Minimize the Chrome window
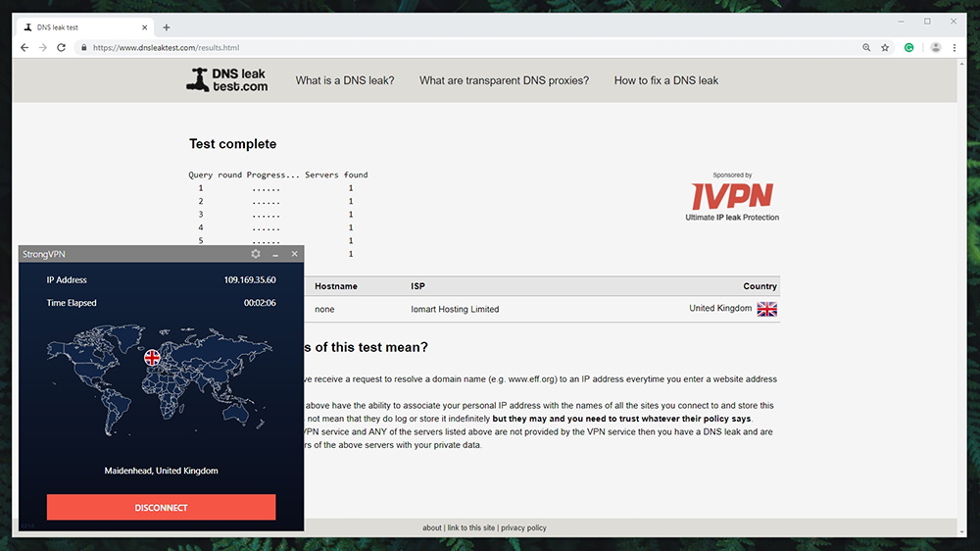The width and height of the screenshot is (980, 551). pos(901,22)
